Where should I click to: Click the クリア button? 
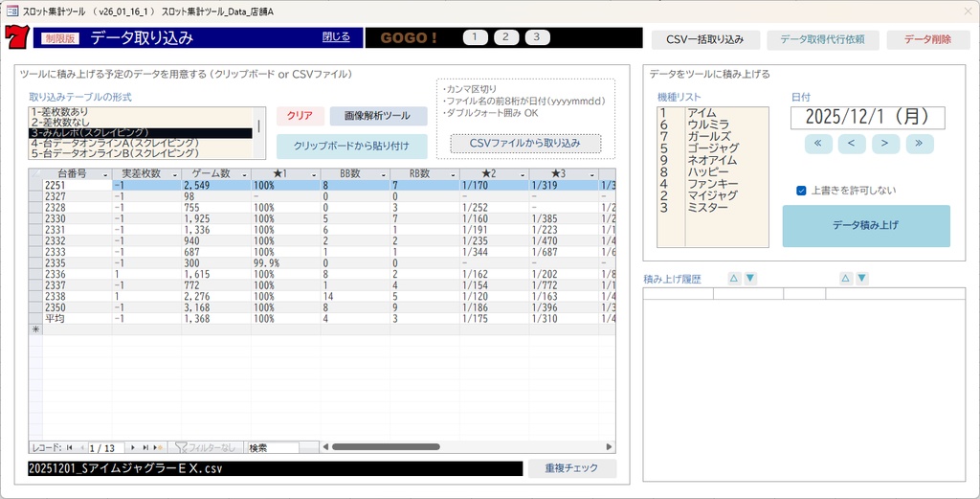(x=301, y=116)
